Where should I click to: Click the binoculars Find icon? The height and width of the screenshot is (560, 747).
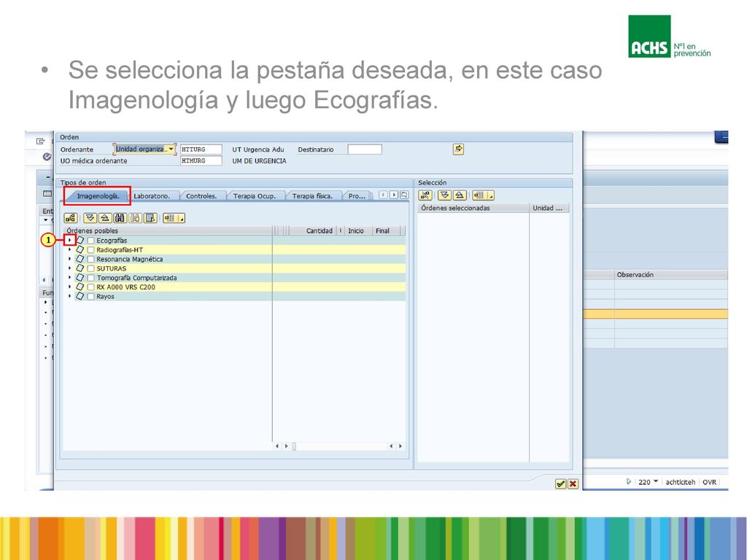120,218
